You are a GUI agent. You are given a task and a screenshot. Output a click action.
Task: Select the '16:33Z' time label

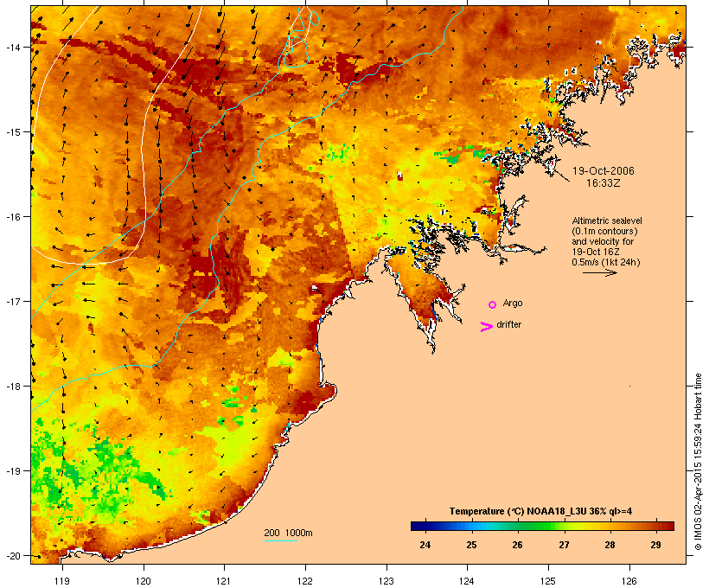tap(604, 183)
